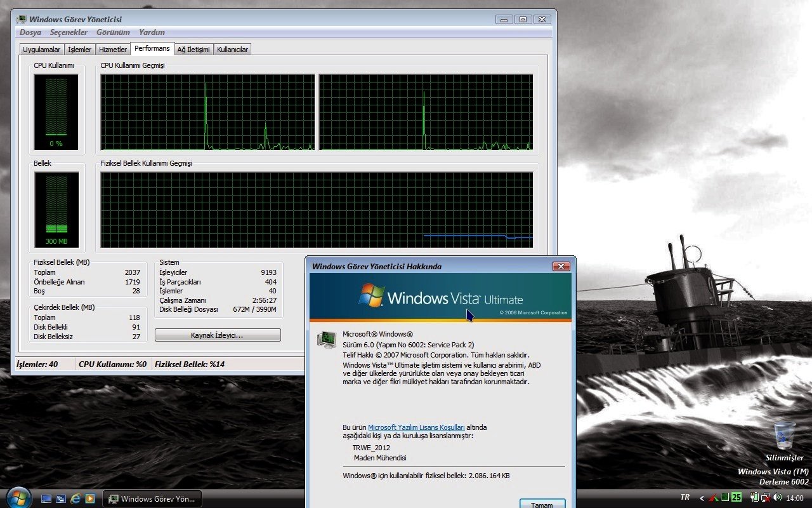Viewport: 812px width, 508px height.
Task: Open the Görünüm menu
Action: coord(113,32)
